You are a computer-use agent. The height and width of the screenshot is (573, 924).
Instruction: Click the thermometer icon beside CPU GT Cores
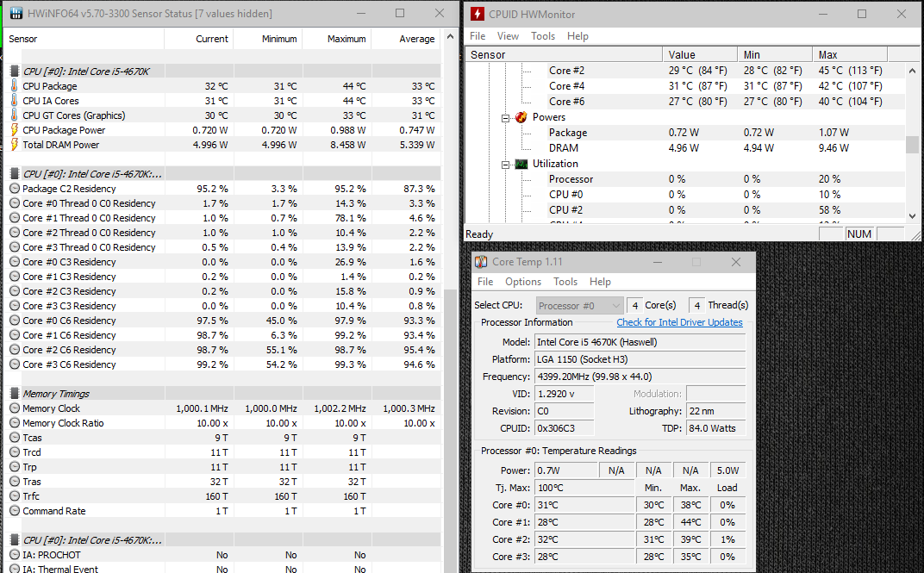click(15, 115)
